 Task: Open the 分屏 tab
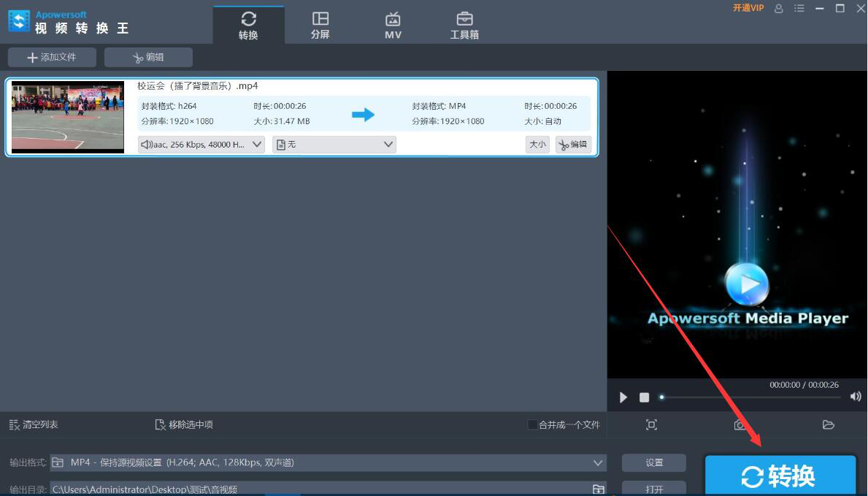coord(320,26)
